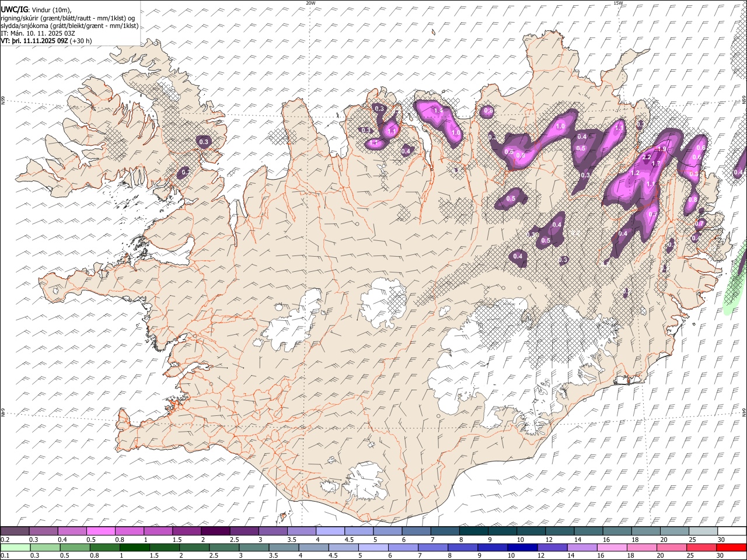
Task: Click the '15W' longitude label
Action: [x=618, y=3]
